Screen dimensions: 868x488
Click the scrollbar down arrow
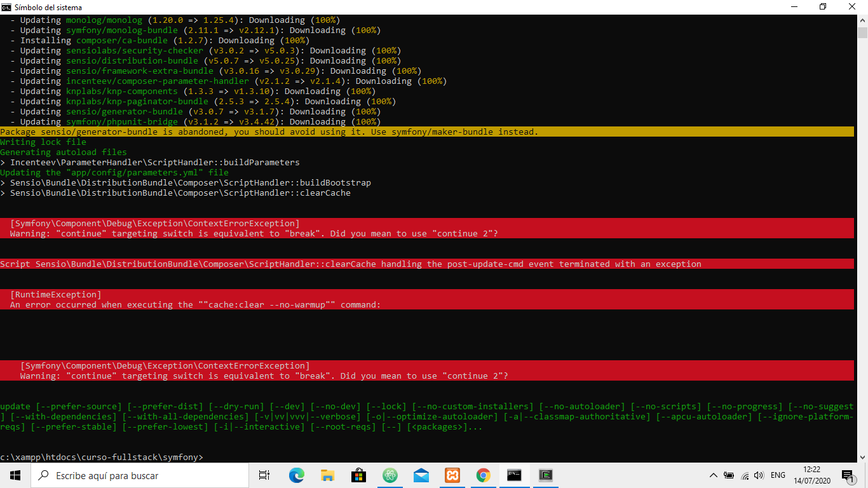(862, 457)
